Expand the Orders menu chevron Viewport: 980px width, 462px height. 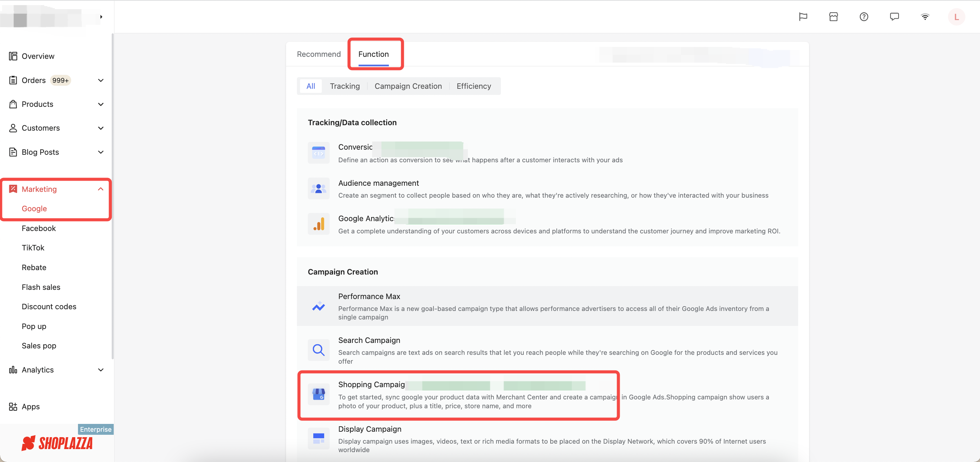[101, 80]
